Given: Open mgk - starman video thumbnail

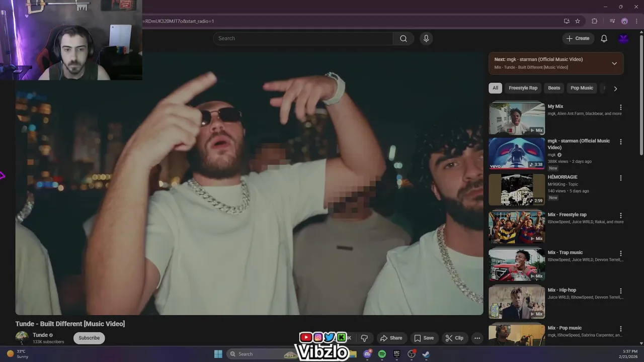Looking at the screenshot, I should (517, 153).
